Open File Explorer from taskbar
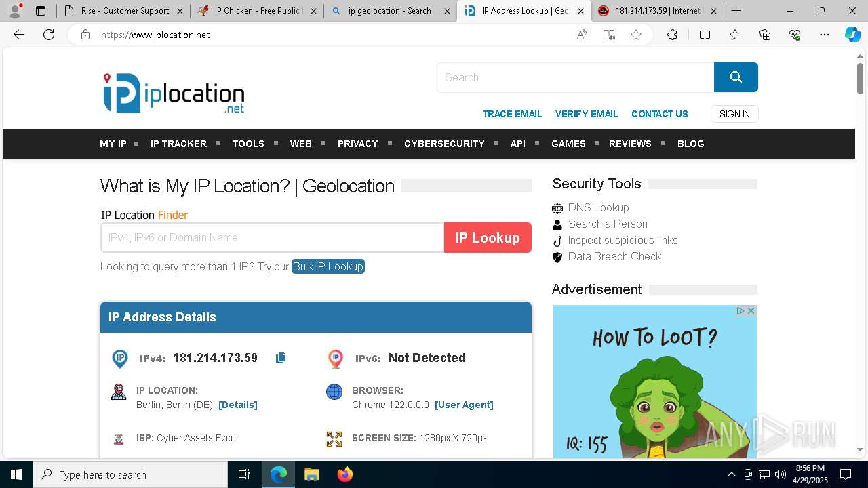The image size is (868, 488). coord(311,474)
